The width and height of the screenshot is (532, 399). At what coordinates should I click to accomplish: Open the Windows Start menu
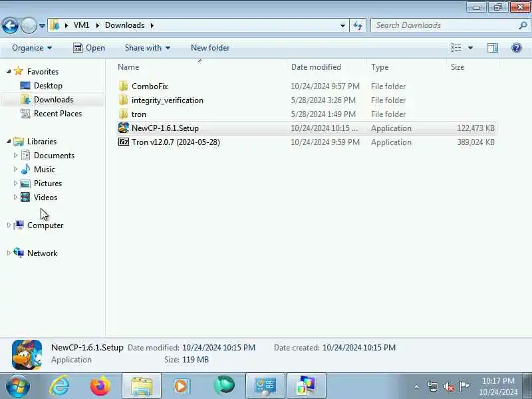tap(17, 386)
